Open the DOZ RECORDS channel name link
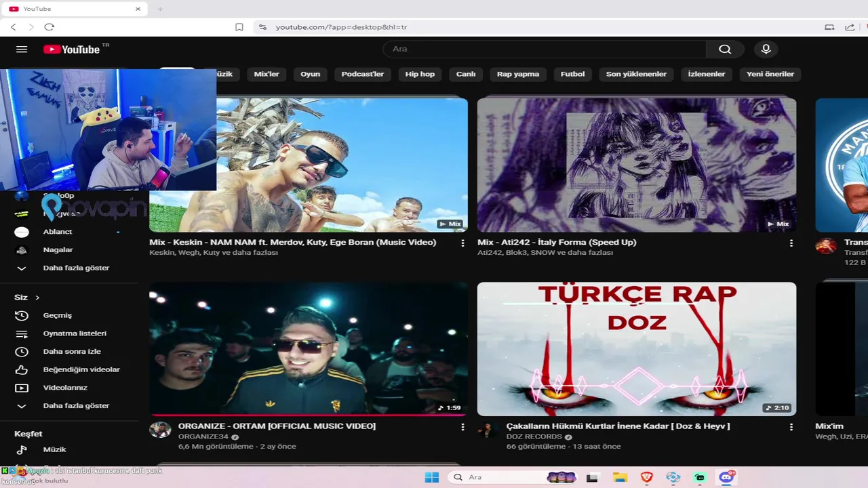The width and height of the screenshot is (868, 488). 534,436
